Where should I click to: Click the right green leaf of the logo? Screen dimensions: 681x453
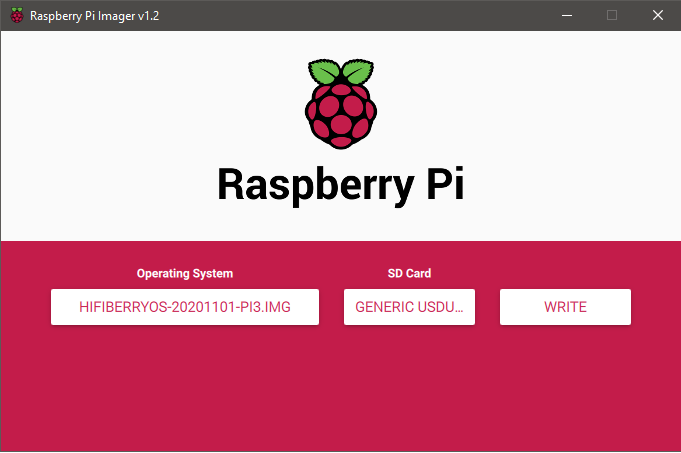(x=358, y=72)
